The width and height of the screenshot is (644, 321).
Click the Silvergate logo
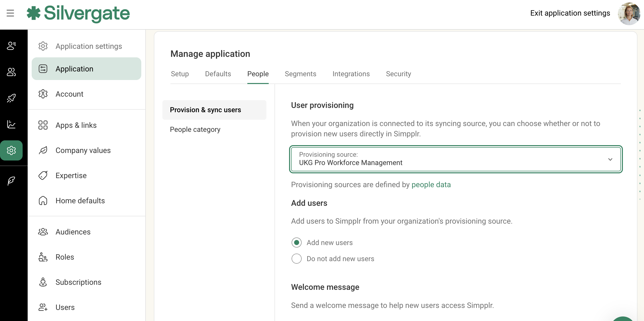(78, 13)
